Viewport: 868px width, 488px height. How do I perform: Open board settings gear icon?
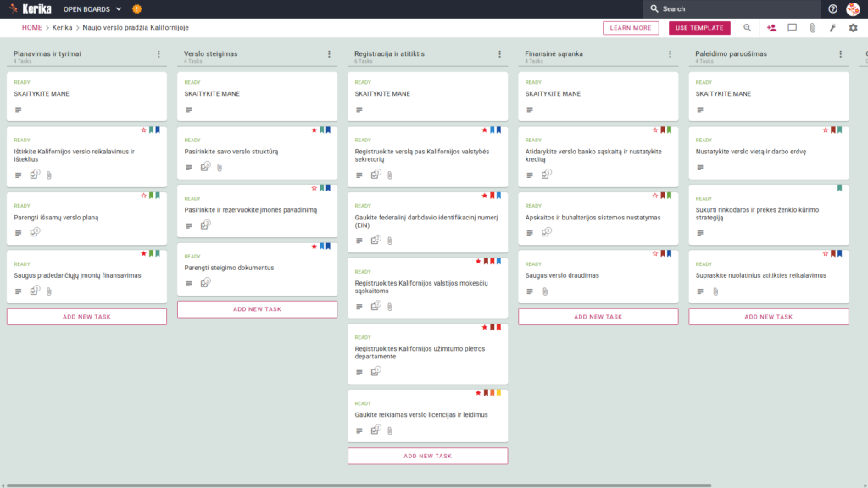pyautogui.click(x=853, y=28)
